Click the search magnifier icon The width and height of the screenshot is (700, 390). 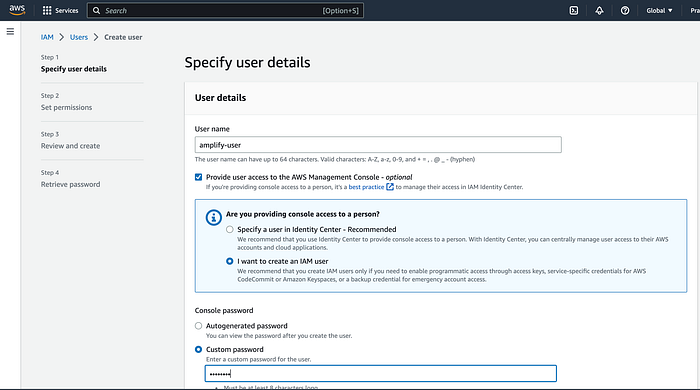tap(96, 10)
